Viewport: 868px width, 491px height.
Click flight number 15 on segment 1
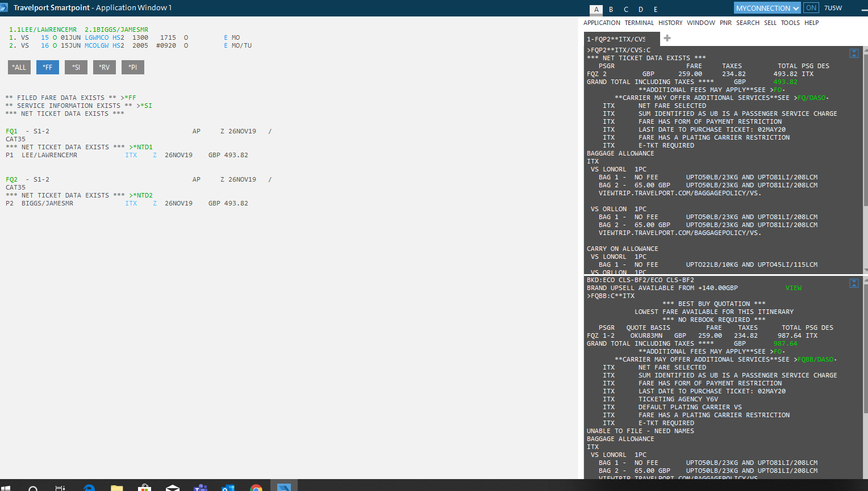pos(45,37)
